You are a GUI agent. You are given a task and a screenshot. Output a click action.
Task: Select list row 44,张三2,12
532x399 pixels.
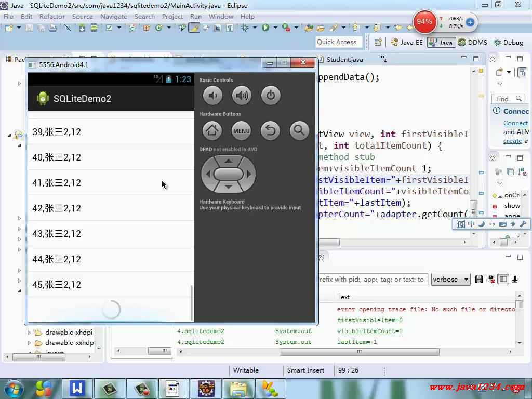pos(111,259)
